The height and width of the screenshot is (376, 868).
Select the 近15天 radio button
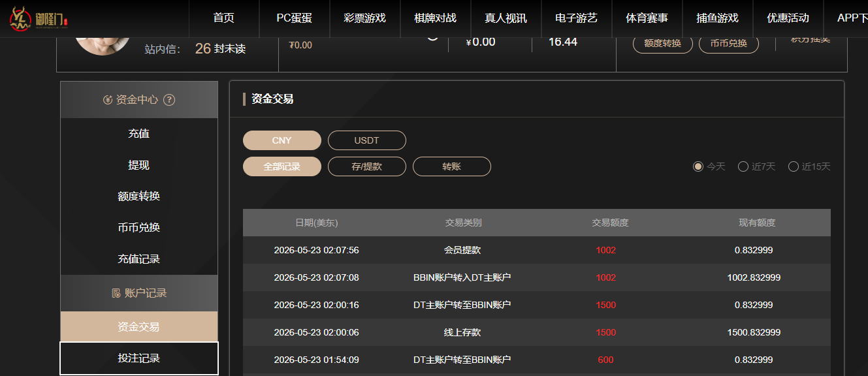(x=794, y=166)
